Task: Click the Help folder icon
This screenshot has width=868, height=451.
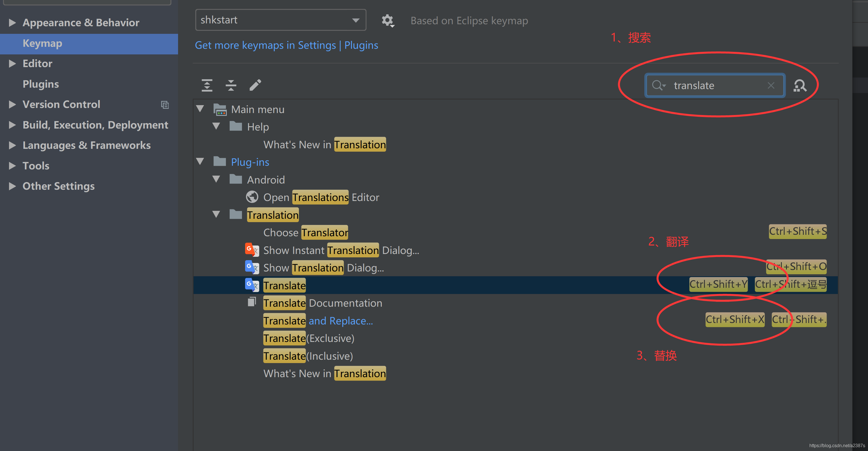Action: click(x=236, y=126)
